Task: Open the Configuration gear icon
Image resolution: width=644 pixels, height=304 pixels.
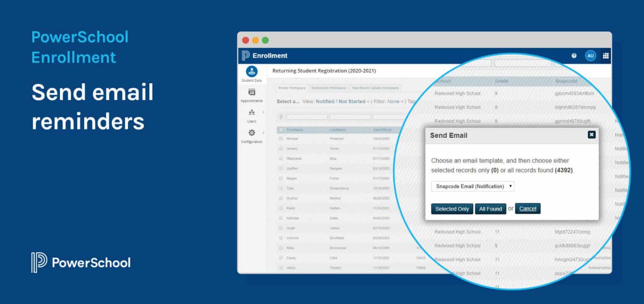Action: (251, 133)
